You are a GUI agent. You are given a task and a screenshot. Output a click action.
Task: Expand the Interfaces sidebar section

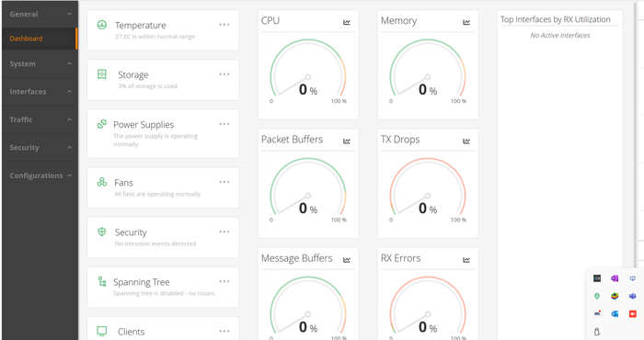40,92
